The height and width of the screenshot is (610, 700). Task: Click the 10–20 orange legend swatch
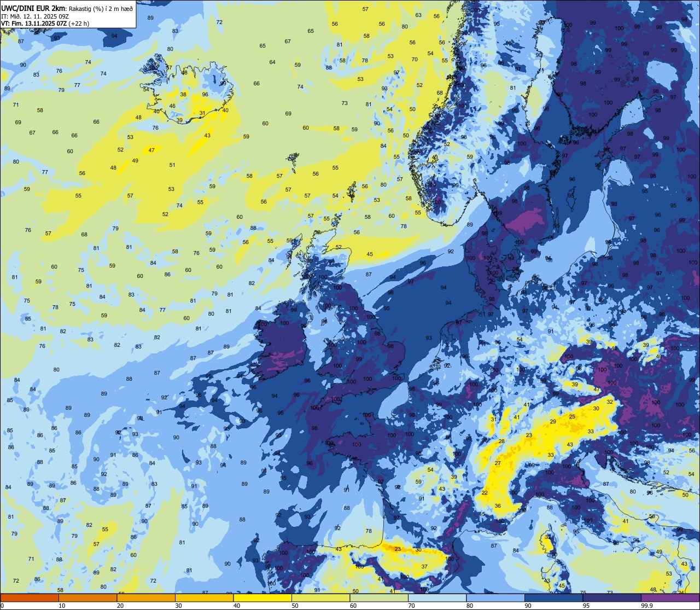click(x=87, y=598)
